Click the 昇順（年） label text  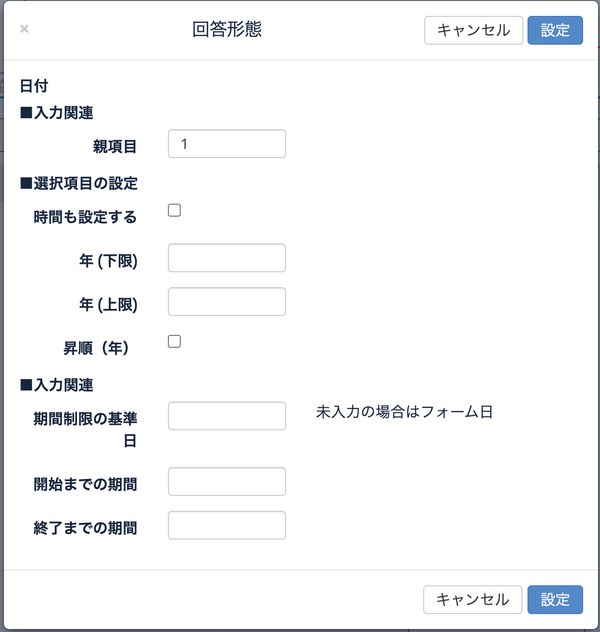coord(97,348)
